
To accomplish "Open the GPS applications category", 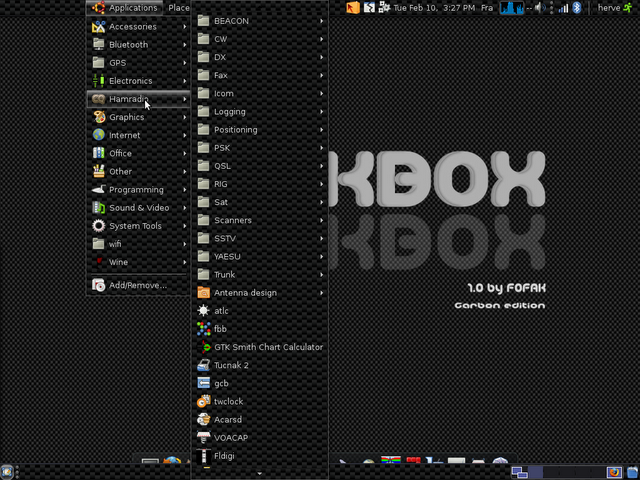I will [x=138, y=63].
